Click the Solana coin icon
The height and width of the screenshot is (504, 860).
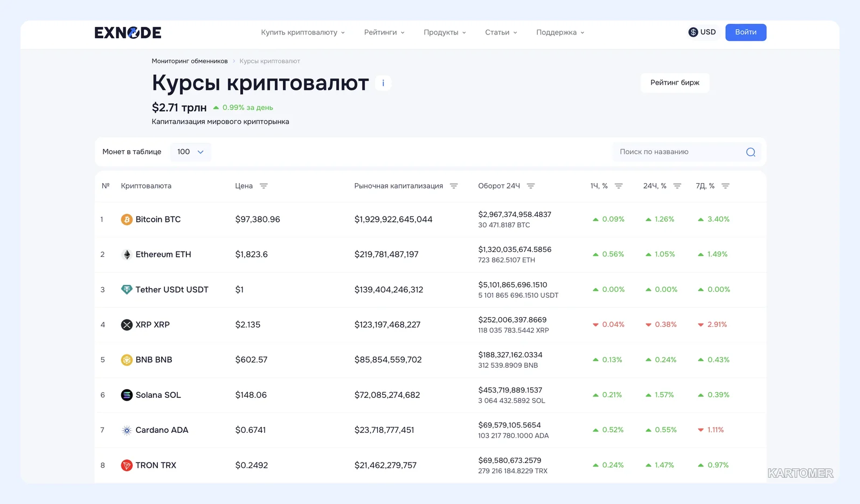pyautogui.click(x=127, y=395)
